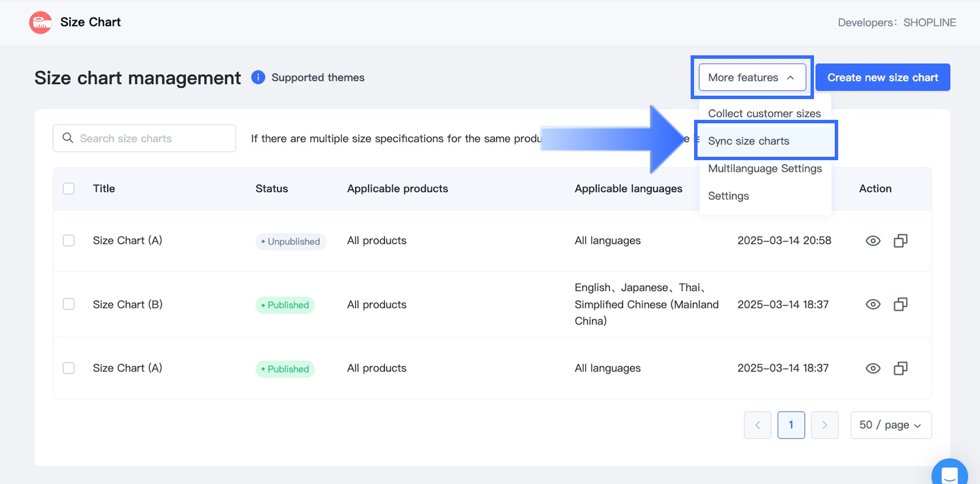
Task: Choose Sync size charts from the menu
Action: pyautogui.click(x=748, y=141)
